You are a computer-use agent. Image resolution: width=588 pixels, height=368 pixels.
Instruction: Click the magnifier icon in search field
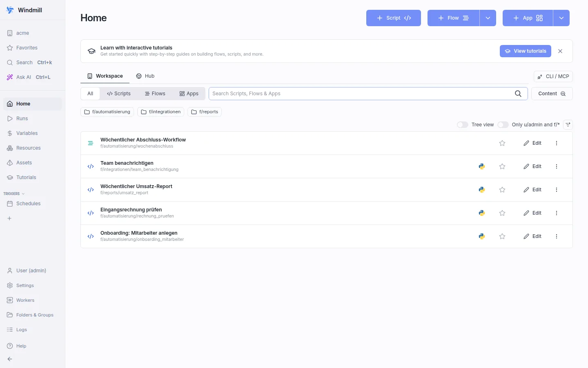coord(518,94)
